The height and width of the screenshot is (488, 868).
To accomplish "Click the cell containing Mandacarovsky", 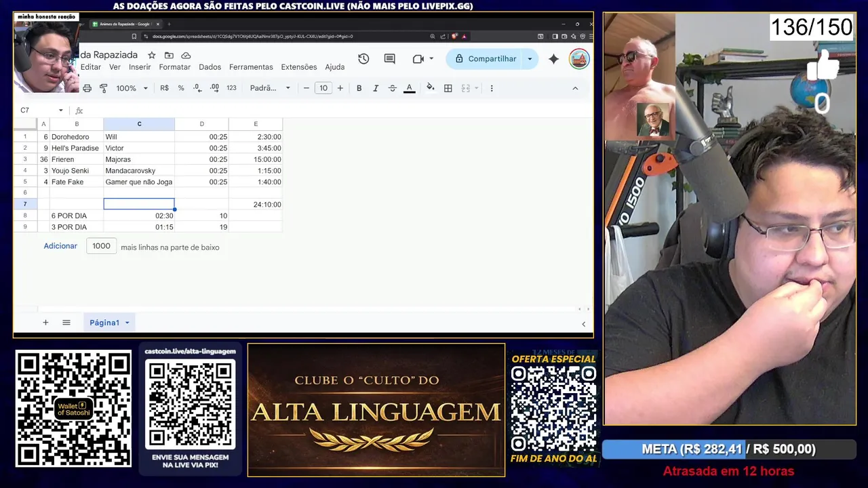I will coord(139,171).
